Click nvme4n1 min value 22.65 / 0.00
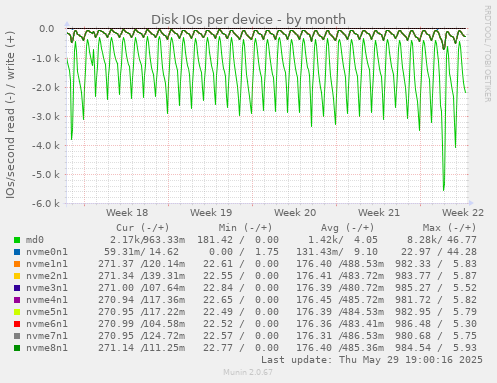The width and height of the screenshot is (497, 383). 241,300
